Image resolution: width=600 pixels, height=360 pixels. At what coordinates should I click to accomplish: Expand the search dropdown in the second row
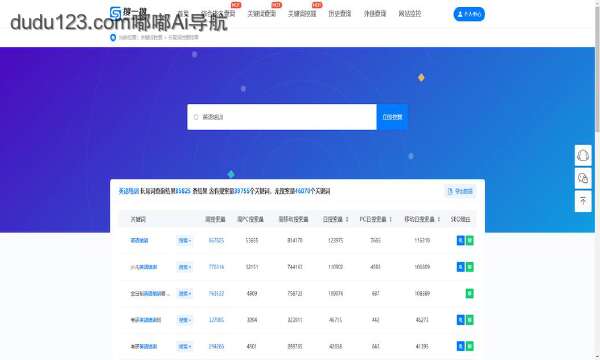click(x=184, y=267)
